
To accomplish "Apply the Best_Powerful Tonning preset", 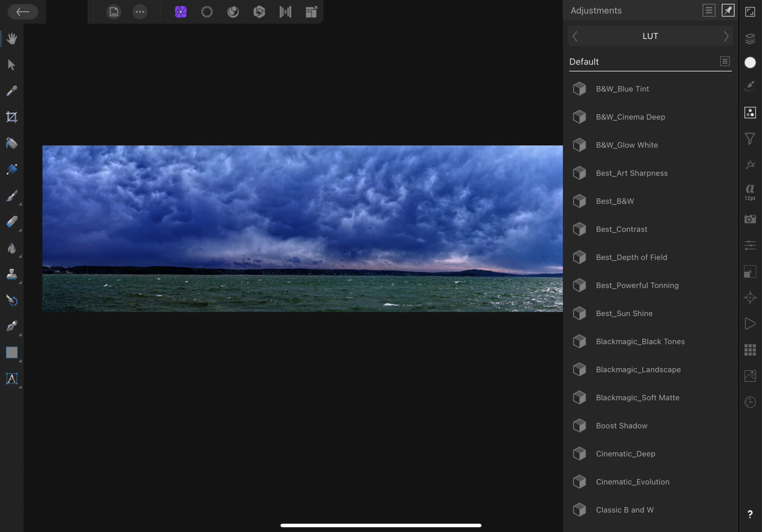I will 650,285.
